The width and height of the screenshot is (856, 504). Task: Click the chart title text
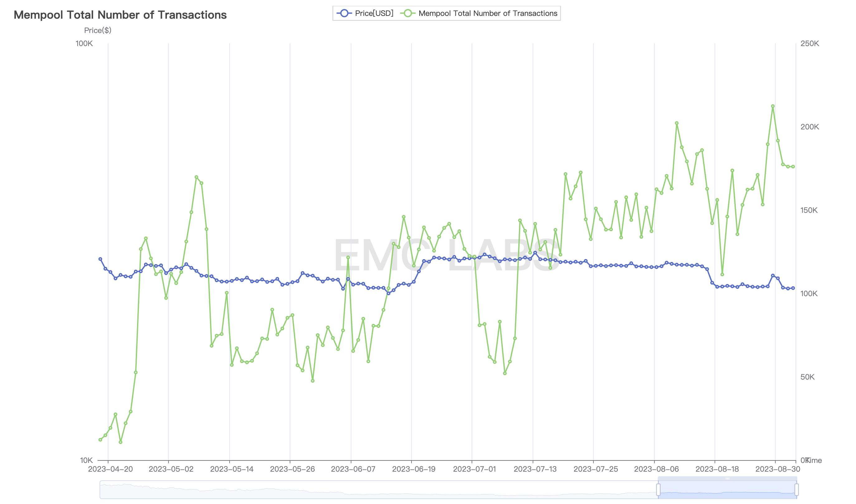120,15
